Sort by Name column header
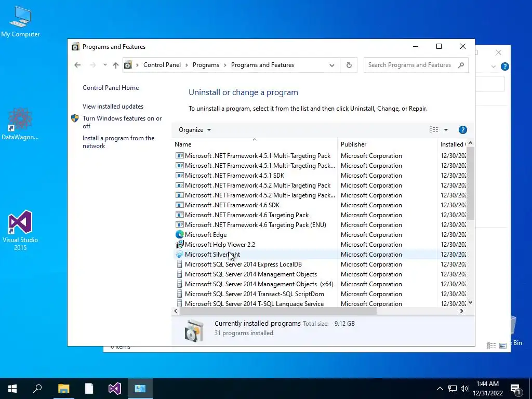Viewport: 532px width, 399px height. (x=255, y=144)
